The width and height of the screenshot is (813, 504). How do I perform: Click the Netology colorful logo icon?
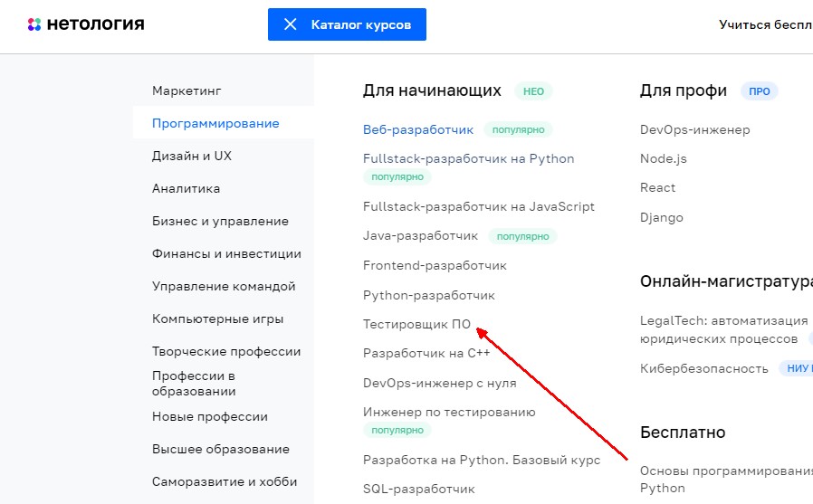coord(34,24)
